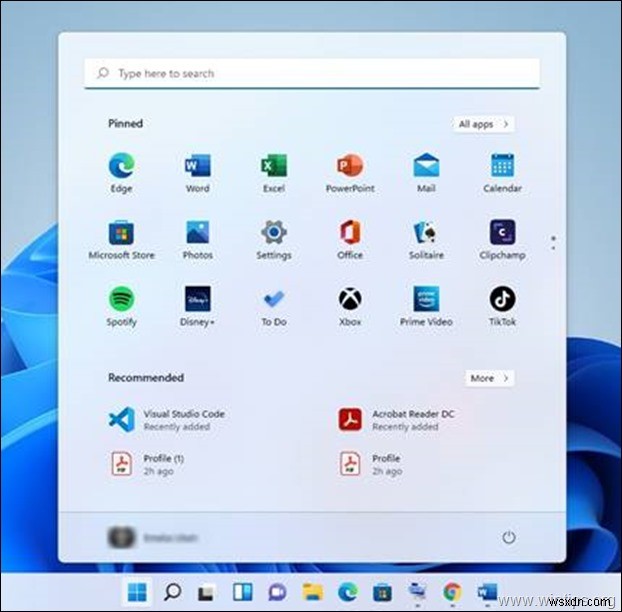
Task: Start PowerPoint from pinned apps
Action: pos(350,173)
